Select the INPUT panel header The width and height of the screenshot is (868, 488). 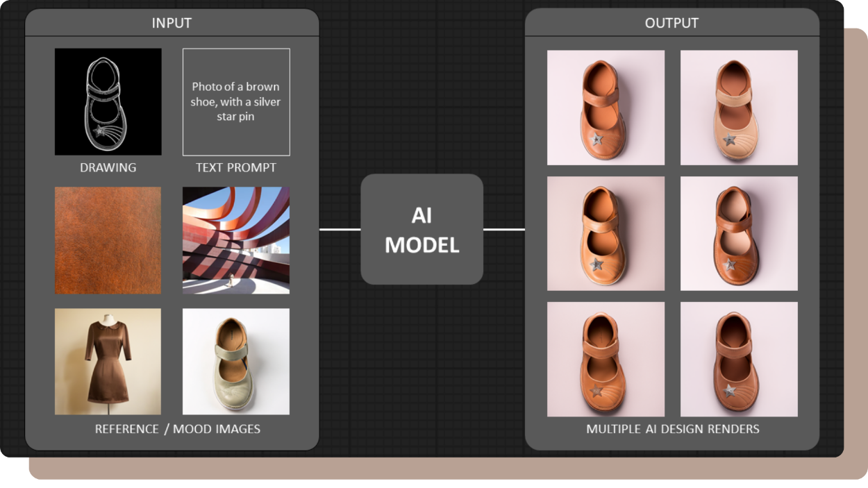click(172, 23)
